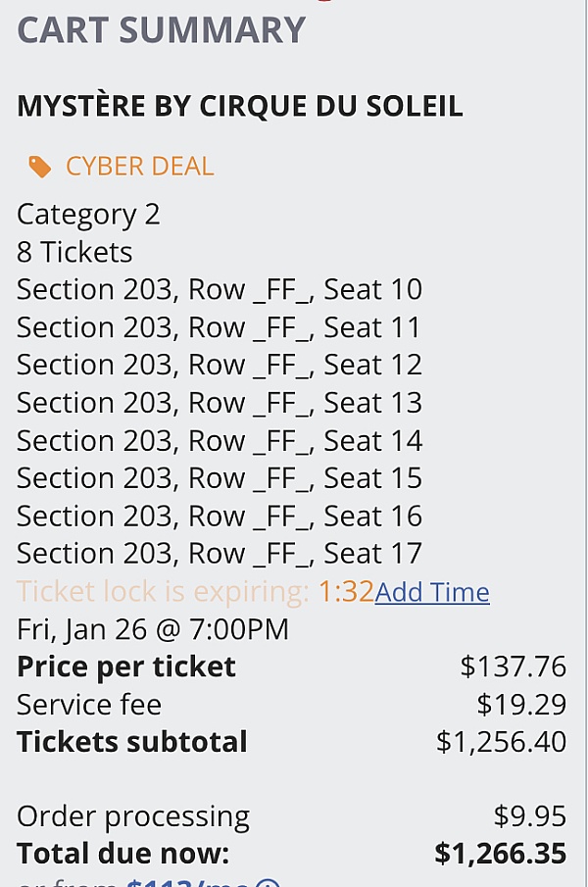
Task: Click the orange Cyber Deal tag icon
Action: coord(40,167)
